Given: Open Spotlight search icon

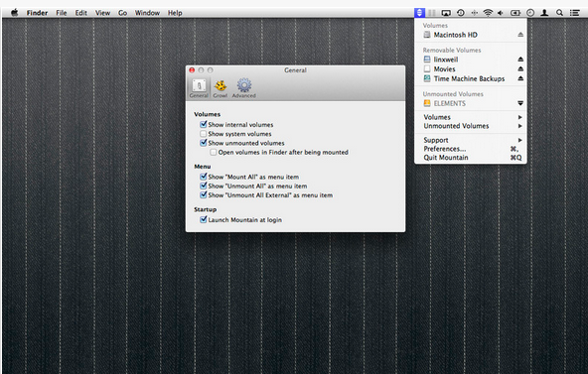Looking at the screenshot, I should click(x=559, y=13).
